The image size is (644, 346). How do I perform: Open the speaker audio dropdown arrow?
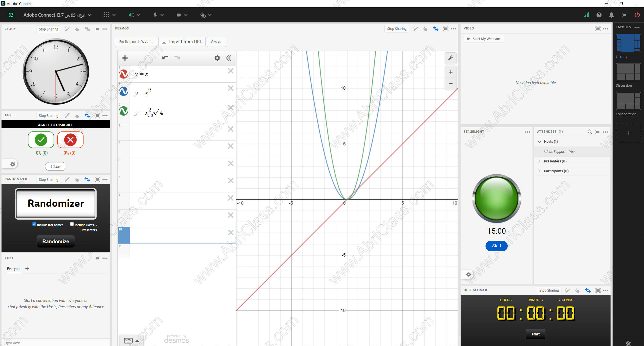point(138,15)
